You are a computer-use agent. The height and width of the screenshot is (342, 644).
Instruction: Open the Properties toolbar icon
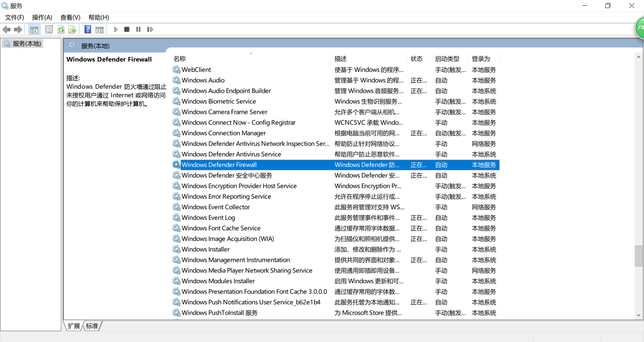click(x=49, y=30)
